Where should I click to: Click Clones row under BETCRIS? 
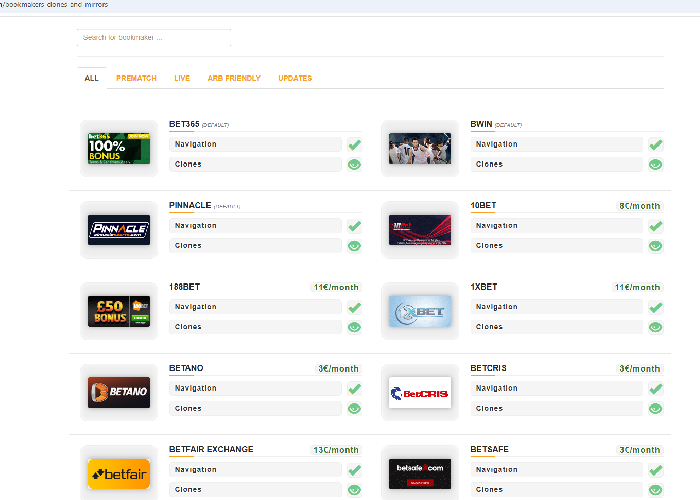point(557,408)
